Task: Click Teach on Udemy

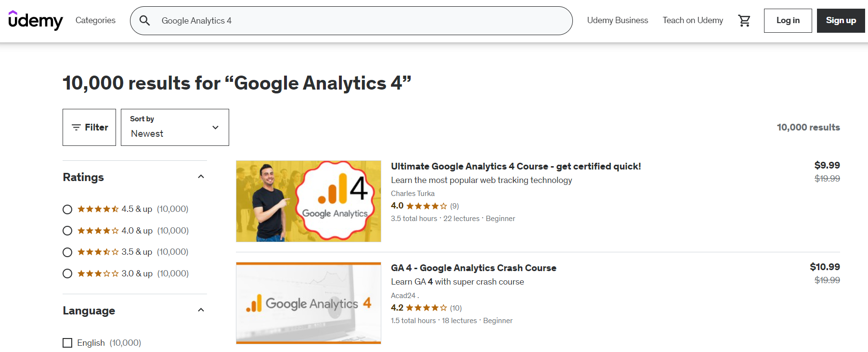Action: point(693,20)
